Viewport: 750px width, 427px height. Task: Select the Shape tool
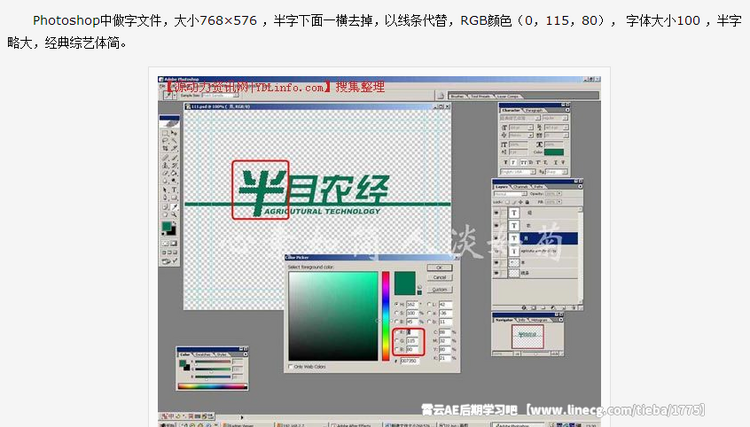[x=174, y=197]
